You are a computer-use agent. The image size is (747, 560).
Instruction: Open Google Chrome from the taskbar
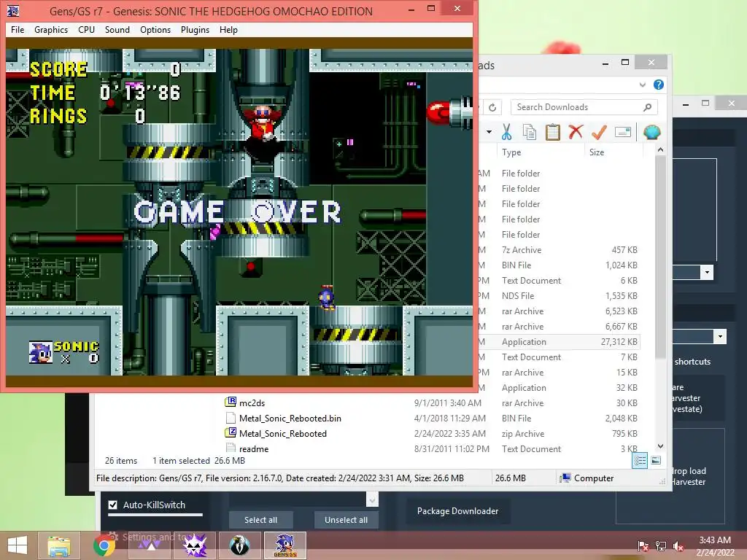point(104,545)
